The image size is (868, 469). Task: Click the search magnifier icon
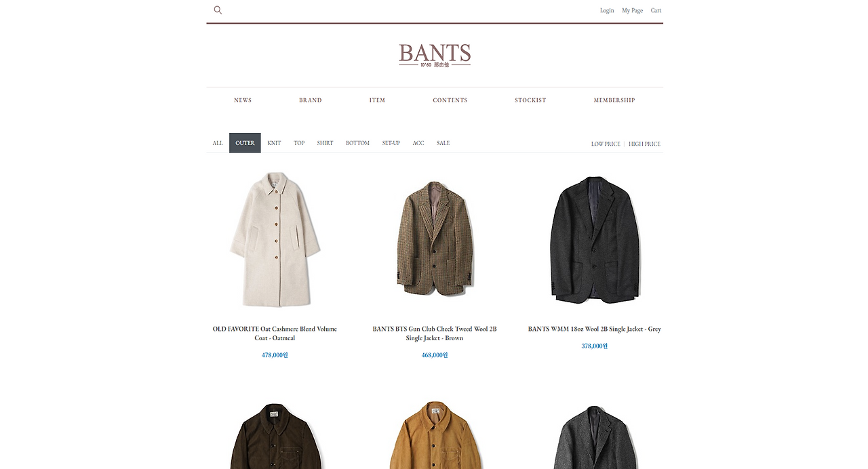click(218, 10)
